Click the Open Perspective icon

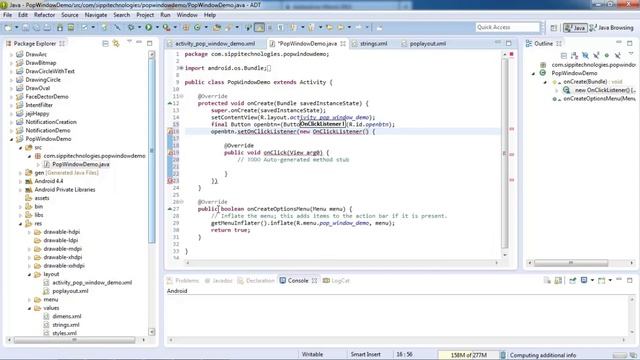pos(553,28)
